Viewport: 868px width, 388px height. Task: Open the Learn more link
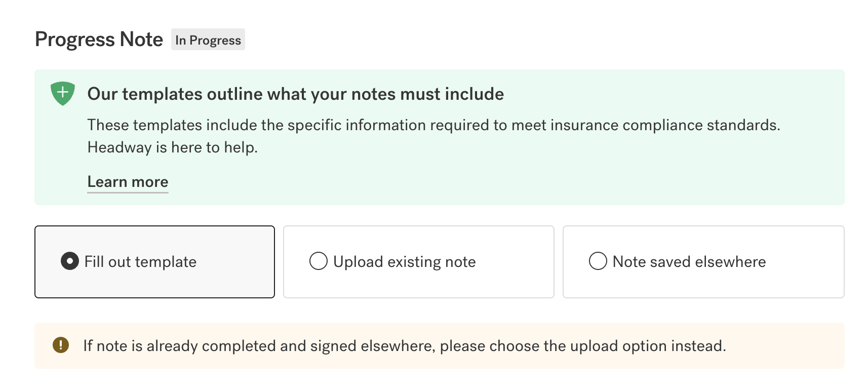(x=128, y=182)
